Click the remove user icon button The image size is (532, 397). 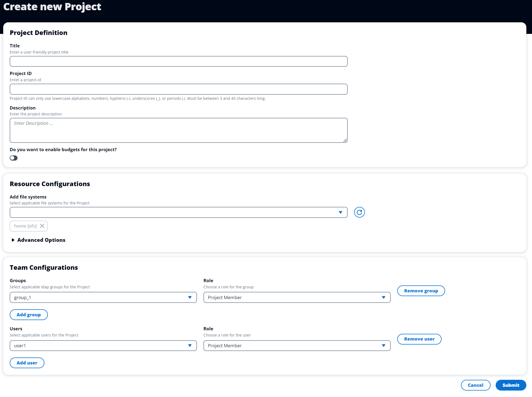pyautogui.click(x=420, y=339)
